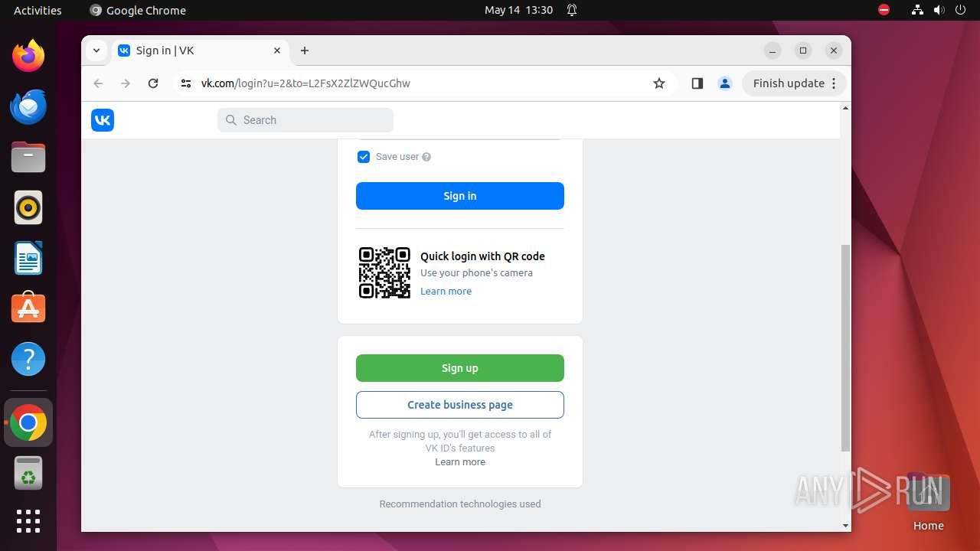Open Recommendation technologies used link
The height and width of the screenshot is (551, 980).
coord(460,504)
